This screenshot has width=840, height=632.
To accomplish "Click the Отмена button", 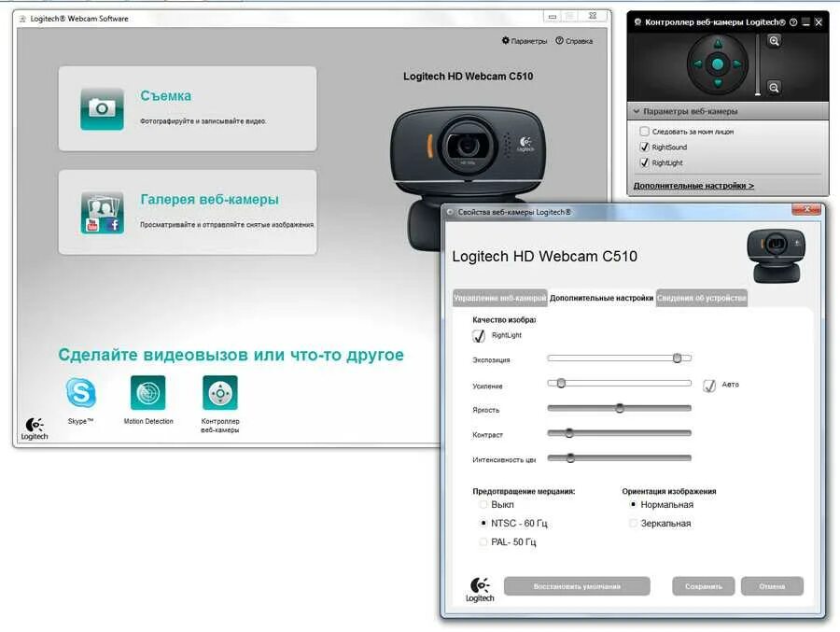I will (772, 586).
